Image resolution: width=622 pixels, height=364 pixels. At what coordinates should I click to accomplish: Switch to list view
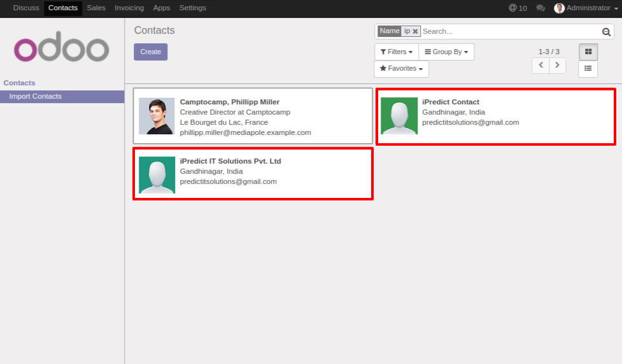pyautogui.click(x=588, y=68)
